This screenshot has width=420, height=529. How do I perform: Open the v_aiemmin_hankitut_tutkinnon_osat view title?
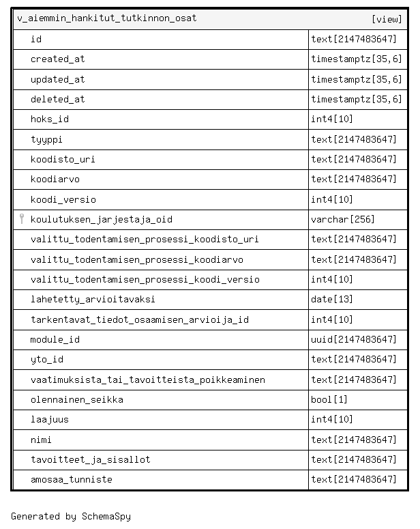[x=107, y=18]
